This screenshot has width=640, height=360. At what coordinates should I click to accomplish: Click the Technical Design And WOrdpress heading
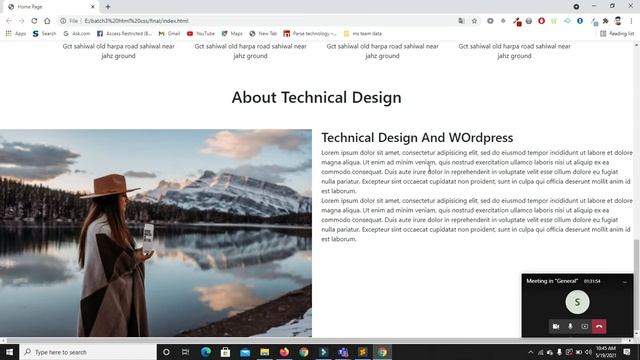(417, 138)
